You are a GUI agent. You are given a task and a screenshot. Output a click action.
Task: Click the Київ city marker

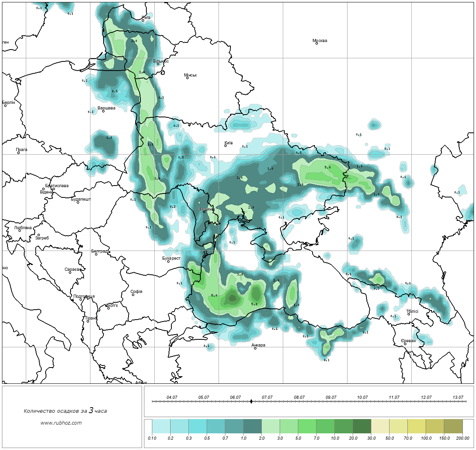226,146
